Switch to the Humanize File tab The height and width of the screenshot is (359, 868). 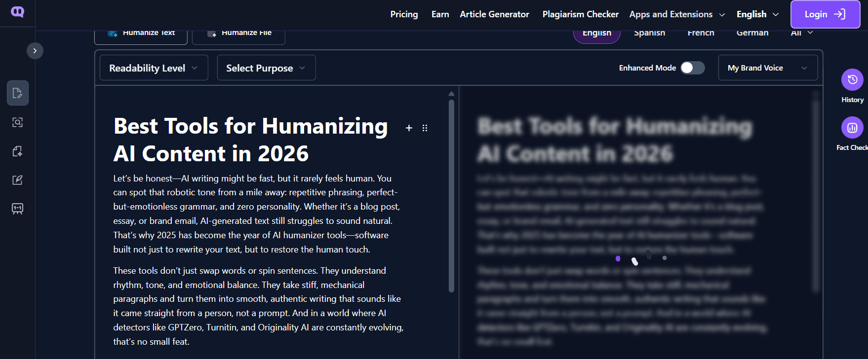[238, 35]
